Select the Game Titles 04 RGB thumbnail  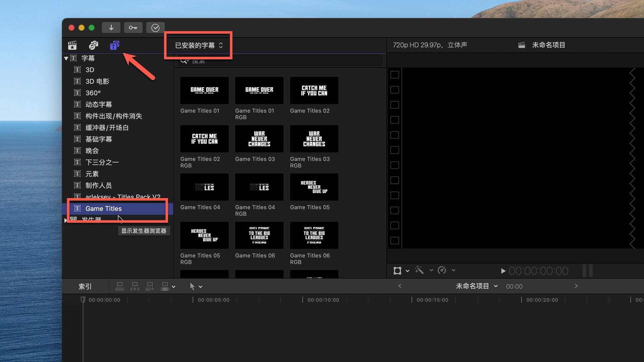coord(259,187)
